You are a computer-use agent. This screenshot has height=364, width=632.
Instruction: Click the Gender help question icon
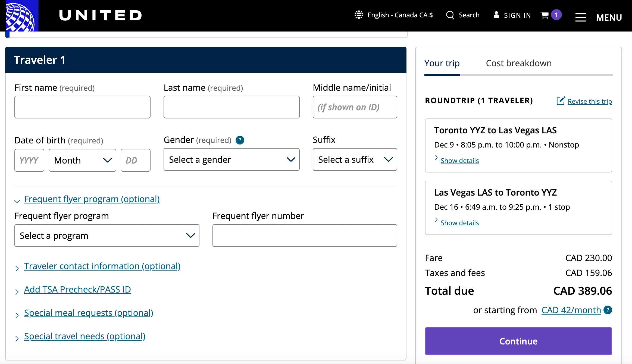pyautogui.click(x=240, y=140)
